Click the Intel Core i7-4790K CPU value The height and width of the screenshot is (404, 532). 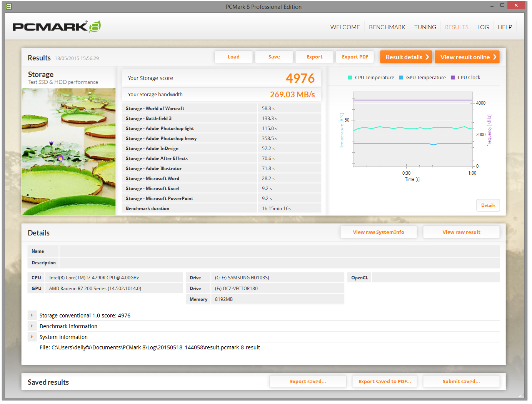(94, 278)
